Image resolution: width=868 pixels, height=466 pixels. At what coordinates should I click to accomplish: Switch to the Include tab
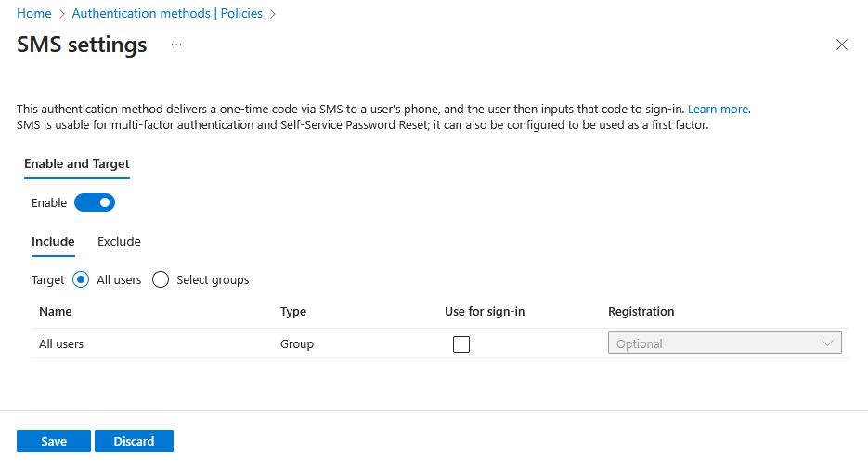point(53,241)
